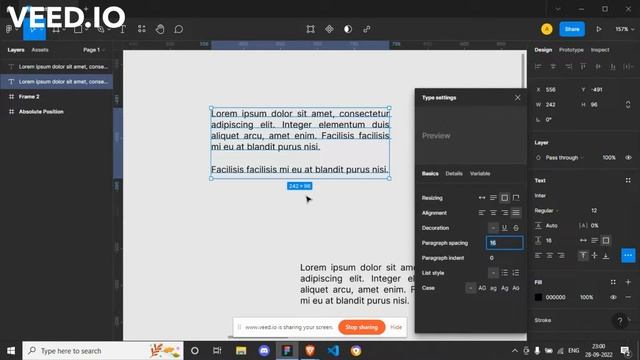Start the Present play button
The height and width of the screenshot is (360, 640).
tap(599, 29)
